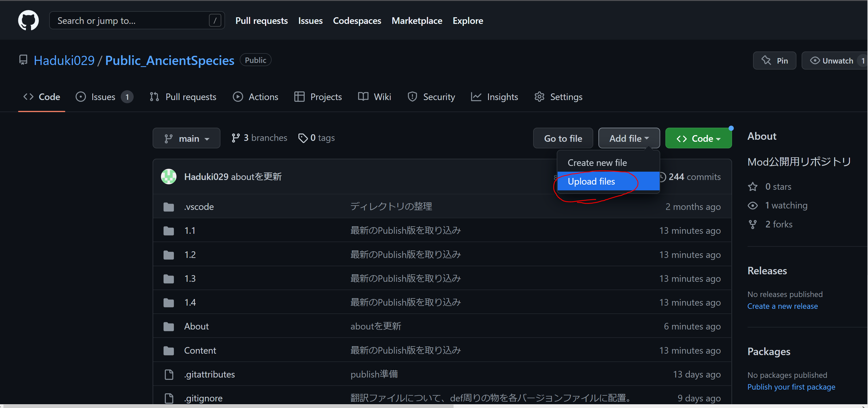This screenshot has height=408, width=868.
Task: Open the Content folder
Action: (200, 350)
